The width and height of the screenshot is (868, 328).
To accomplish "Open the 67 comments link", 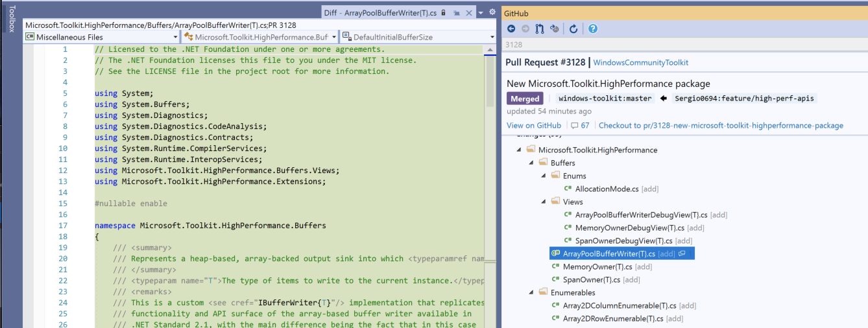I will 580,125.
